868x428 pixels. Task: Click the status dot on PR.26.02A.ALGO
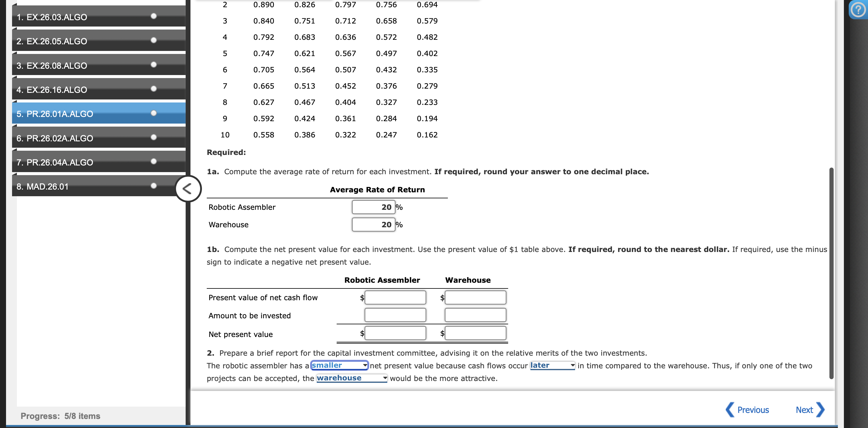click(x=154, y=137)
